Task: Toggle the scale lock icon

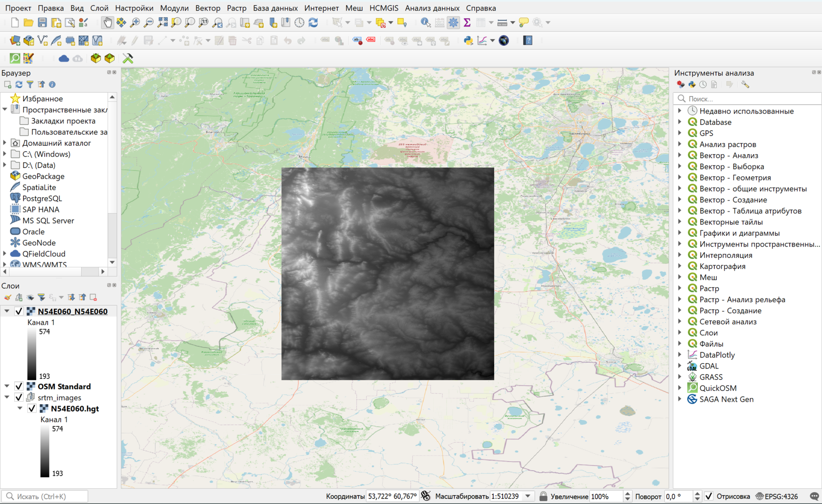Action: pyautogui.click(x=543, y=496)
